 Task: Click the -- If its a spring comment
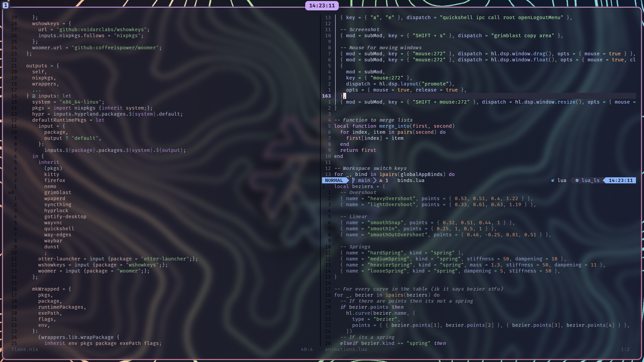[367, 337]
